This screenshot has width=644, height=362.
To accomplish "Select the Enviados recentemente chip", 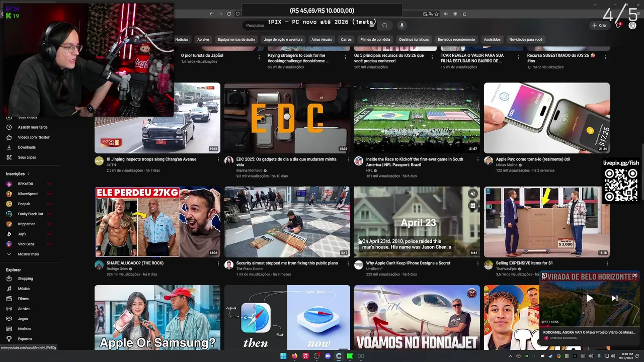I will (456, 39).
